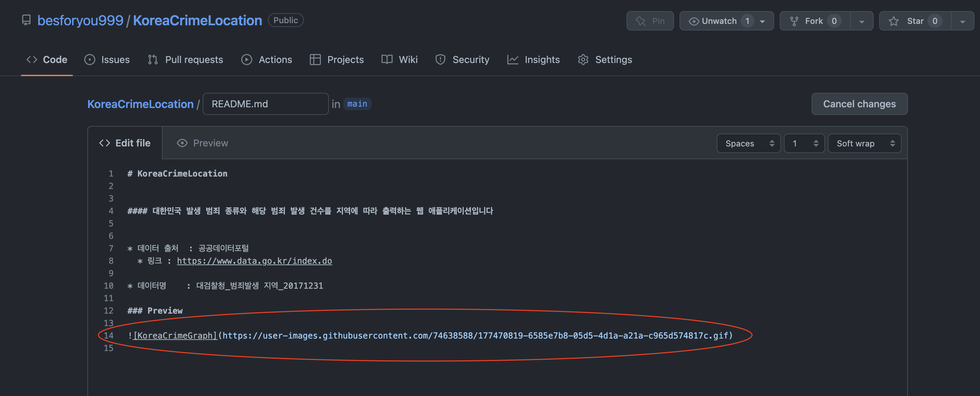Expand the Fork options dropdown arrow
The width and height of the screenshot is (980, 396).
[x=862, y=21]
